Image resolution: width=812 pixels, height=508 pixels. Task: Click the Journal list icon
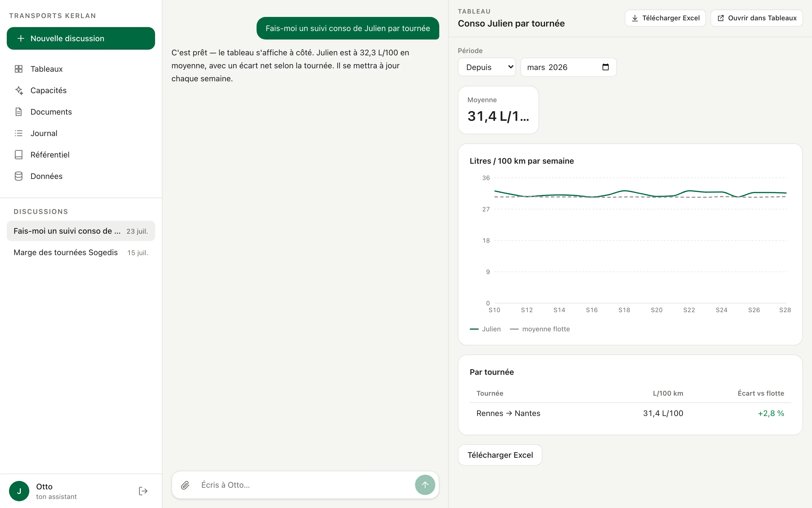(19, 133)
